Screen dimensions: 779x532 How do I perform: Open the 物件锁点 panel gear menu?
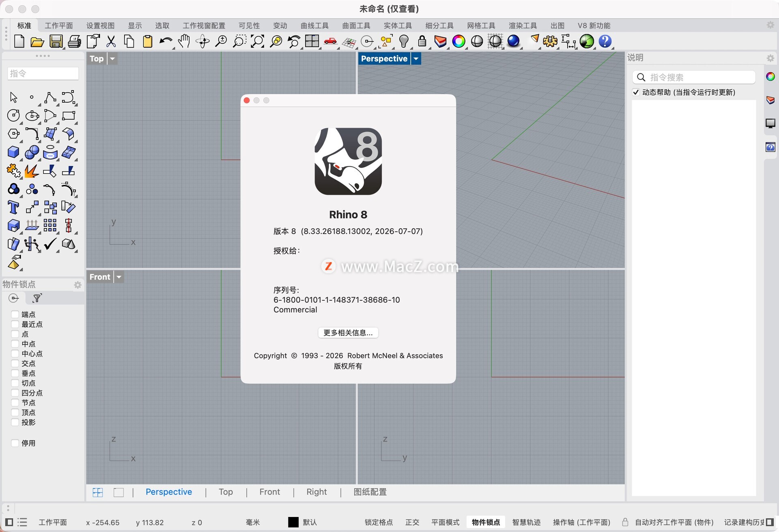click(x=77, y=285)
